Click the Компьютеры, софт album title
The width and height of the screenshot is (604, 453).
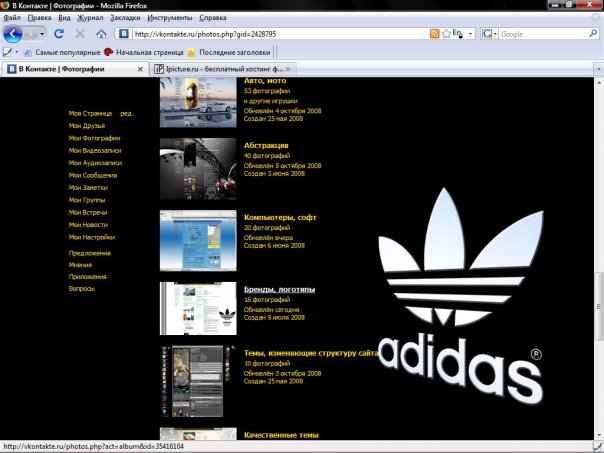click(280, 217)
